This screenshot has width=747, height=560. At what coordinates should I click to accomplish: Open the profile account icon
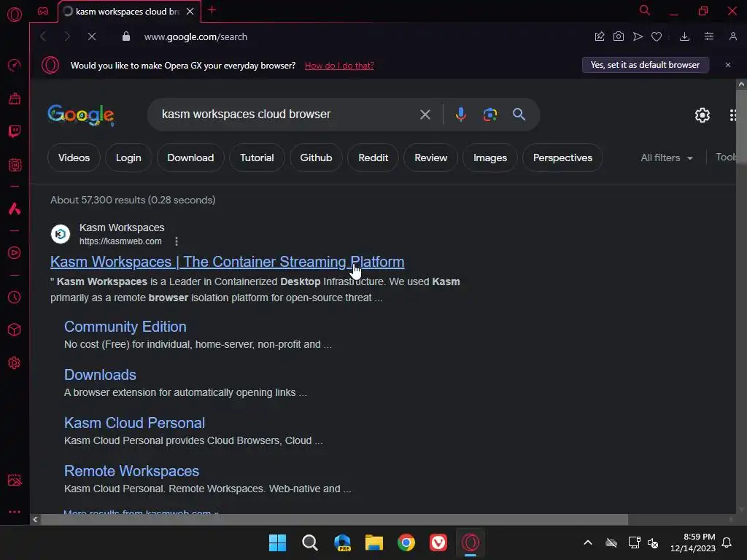[733, 36]
